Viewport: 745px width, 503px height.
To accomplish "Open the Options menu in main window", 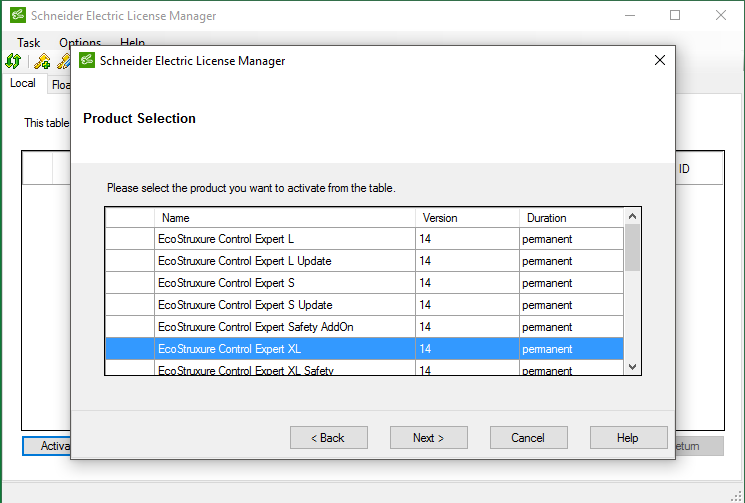I will pos(80,42).
